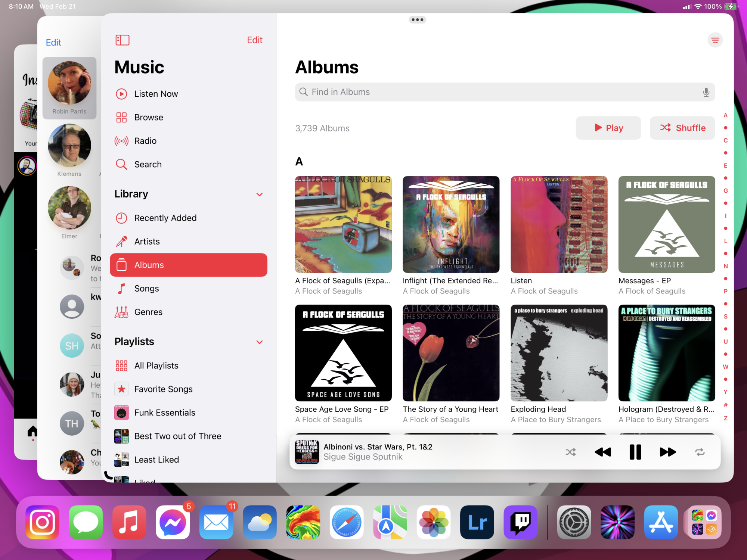Toggle repeat in the mini player
747x560 pixels.
coord(700,452)
